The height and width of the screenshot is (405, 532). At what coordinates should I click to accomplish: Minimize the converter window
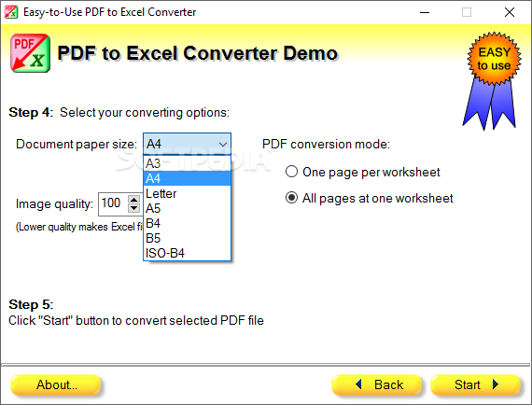tap(425, 12)
